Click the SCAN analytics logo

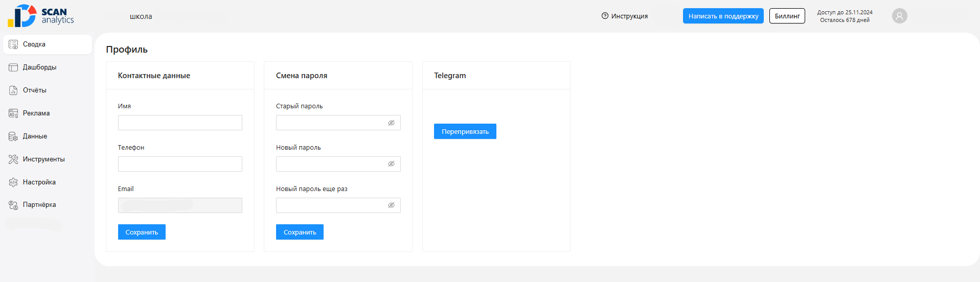pos(41,16)
